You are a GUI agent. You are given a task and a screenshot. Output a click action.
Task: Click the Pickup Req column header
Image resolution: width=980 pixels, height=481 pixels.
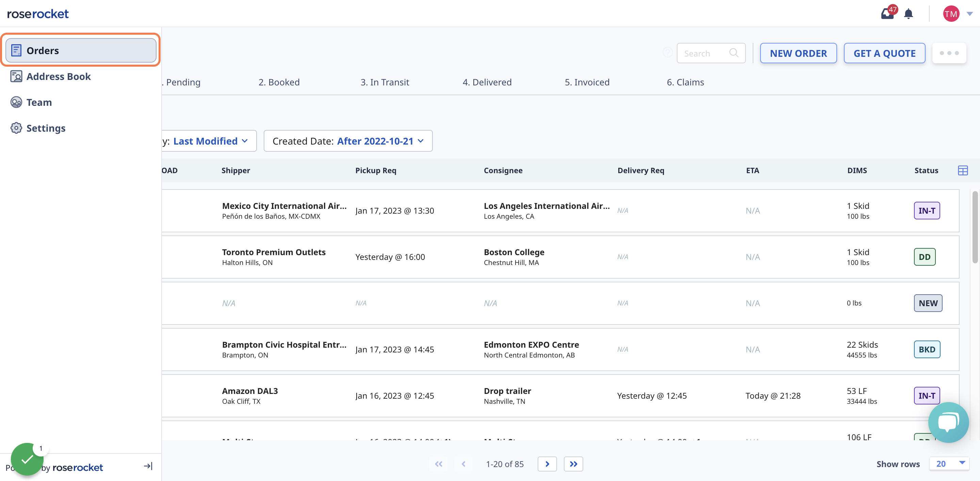click(376, 170)
